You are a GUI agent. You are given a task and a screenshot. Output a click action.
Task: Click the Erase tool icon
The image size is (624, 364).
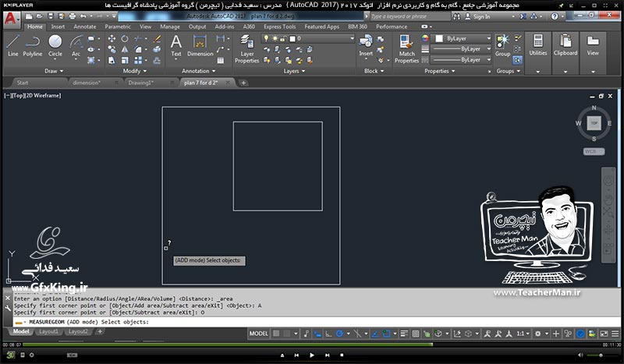click(157, 39)
